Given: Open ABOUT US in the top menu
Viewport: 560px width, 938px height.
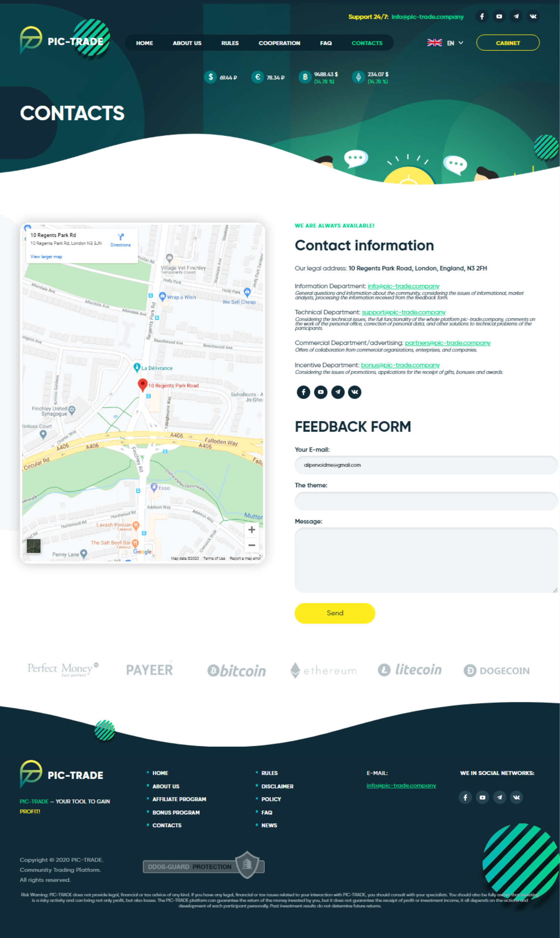Looking at the screenshot, I should click(187, 43).
